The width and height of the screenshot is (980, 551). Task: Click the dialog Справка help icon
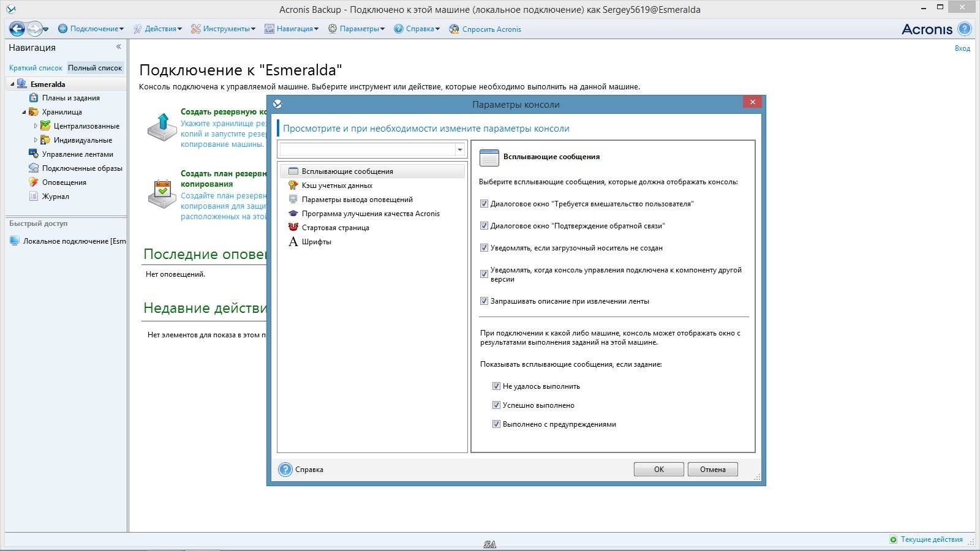point(285,470)
